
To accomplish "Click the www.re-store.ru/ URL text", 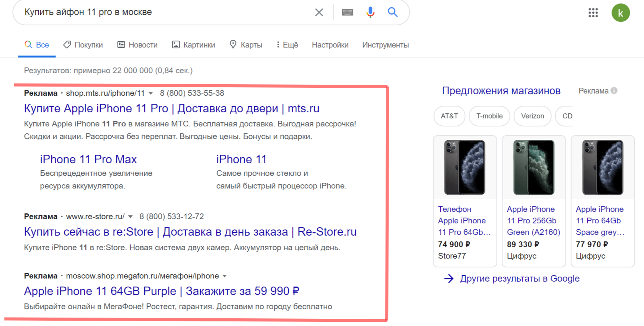I will click(x=95, y=216).
